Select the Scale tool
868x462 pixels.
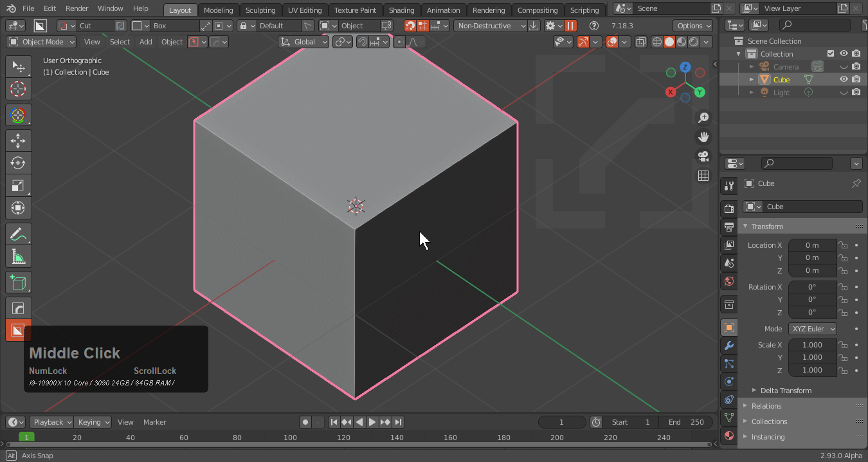[x=18, y=186]
